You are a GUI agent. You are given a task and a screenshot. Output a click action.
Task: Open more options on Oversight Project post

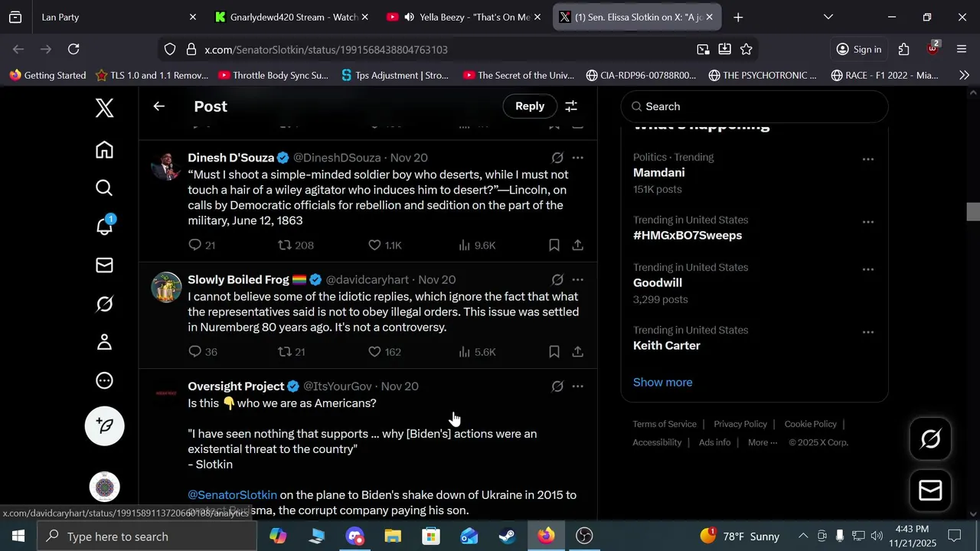click(578, 386)
